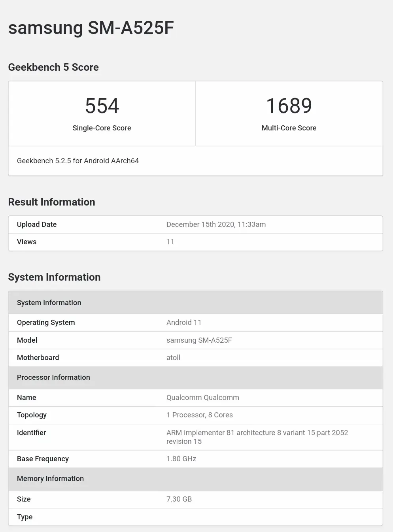The width and height of the screenshot is (393, 532).
Task: Select the 'ARM implementer 81 architecture' identifier value
Action: (x=257, y=437)
